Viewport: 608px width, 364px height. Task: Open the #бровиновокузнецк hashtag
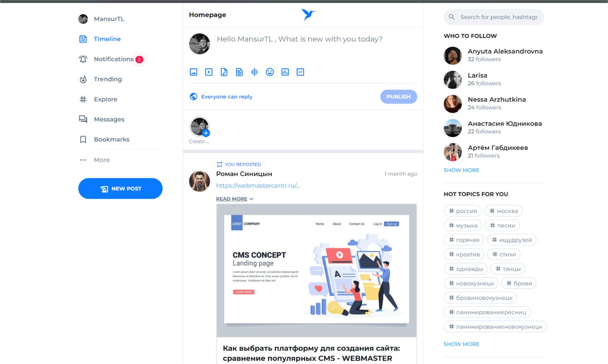click(480, 298)
